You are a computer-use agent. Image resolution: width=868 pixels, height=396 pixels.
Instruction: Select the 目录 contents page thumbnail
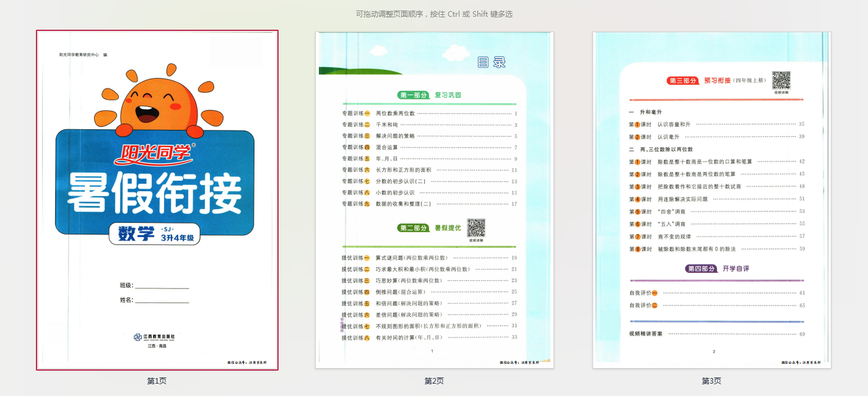[435, 200]
